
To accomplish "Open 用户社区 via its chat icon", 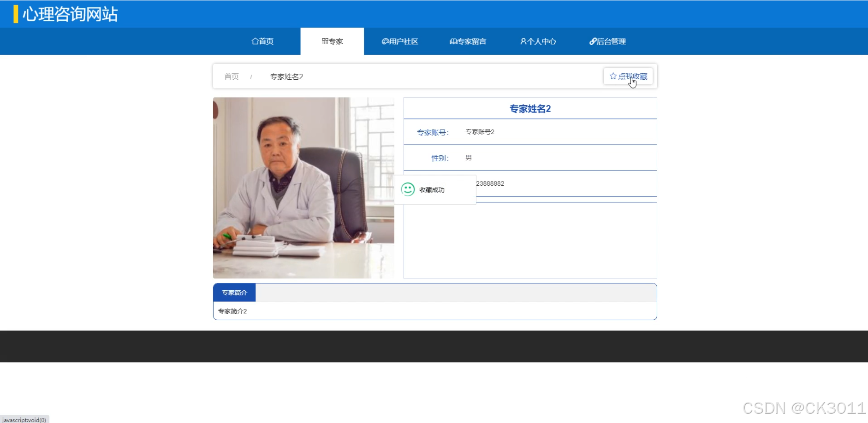I will pyautogui.click(x=385, y=41).
